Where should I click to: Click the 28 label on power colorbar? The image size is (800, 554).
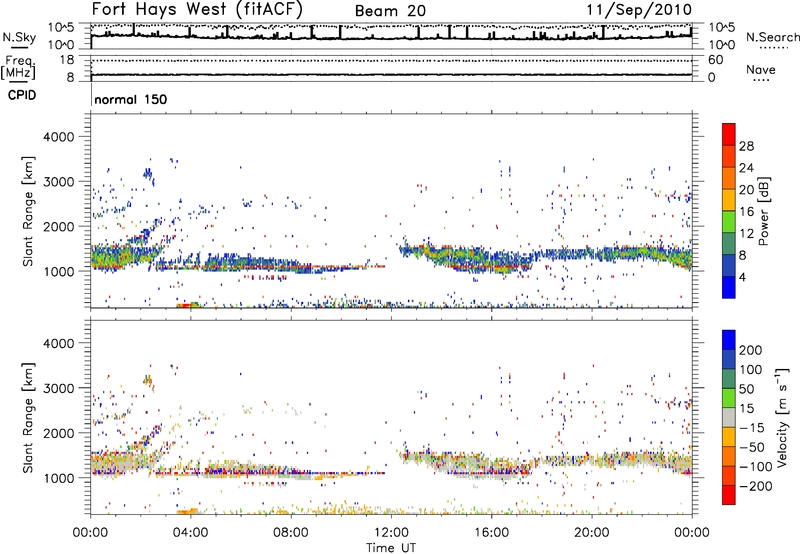746,146
